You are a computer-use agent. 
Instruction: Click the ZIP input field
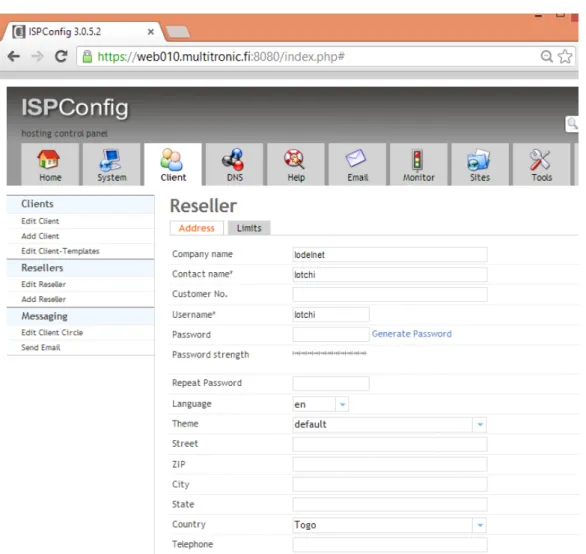click(390, 464)
